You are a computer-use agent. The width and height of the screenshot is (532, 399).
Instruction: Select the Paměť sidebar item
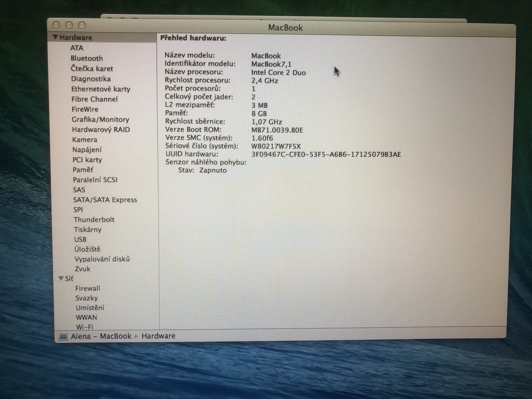pos(83,170)
